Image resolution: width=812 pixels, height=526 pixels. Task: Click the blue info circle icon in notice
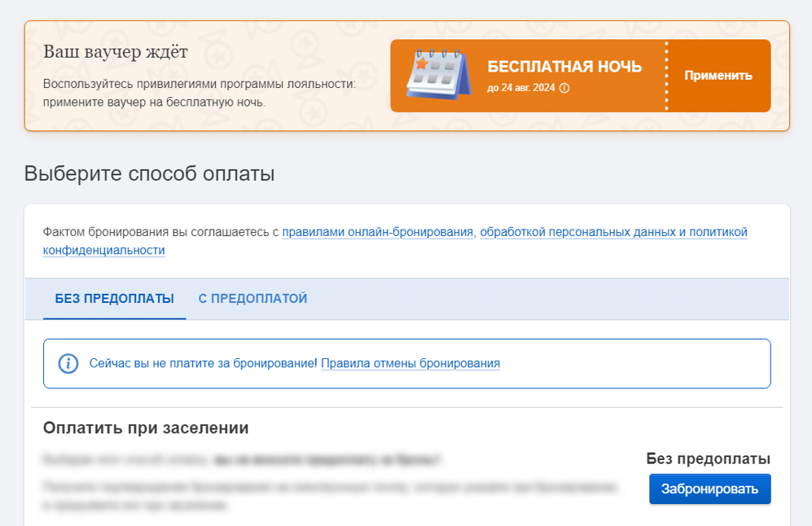(x=68, y=363)
